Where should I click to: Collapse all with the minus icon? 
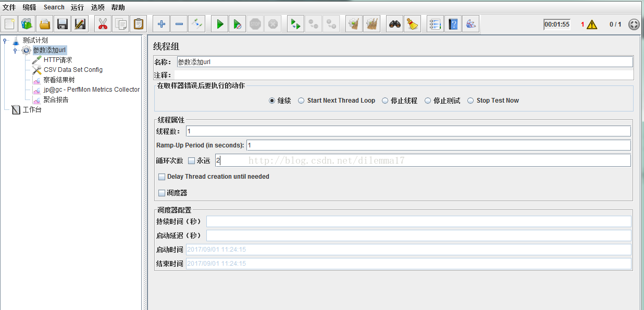point(179,24)
